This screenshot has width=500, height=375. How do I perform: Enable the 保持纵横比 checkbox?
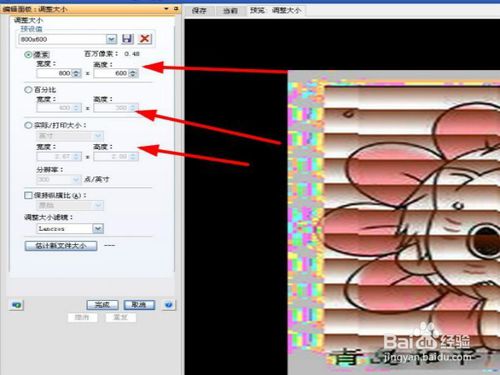28,195
